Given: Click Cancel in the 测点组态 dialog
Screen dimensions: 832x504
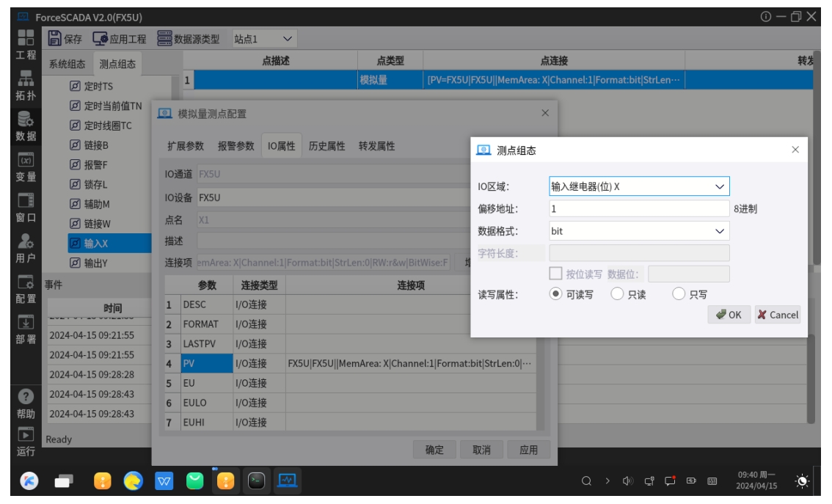Looking at the screenshot, I should coord(778,315).
